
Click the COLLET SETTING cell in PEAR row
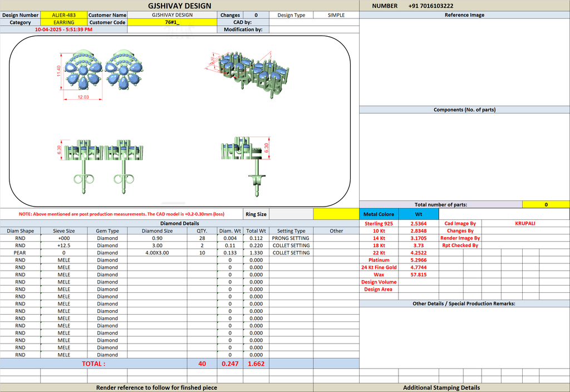pyautogui.click(x=291, y=253)
